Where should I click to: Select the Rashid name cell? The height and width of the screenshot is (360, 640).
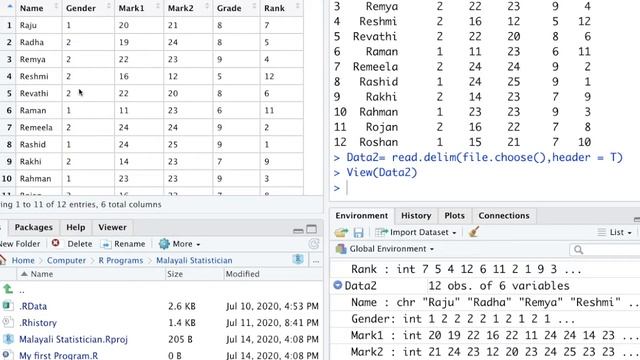point(39,144)
